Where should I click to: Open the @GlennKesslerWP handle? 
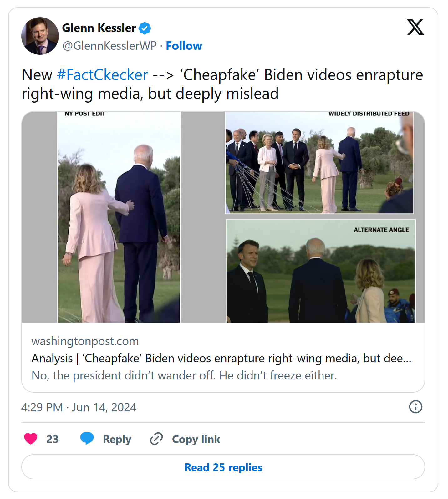point(109,46)
